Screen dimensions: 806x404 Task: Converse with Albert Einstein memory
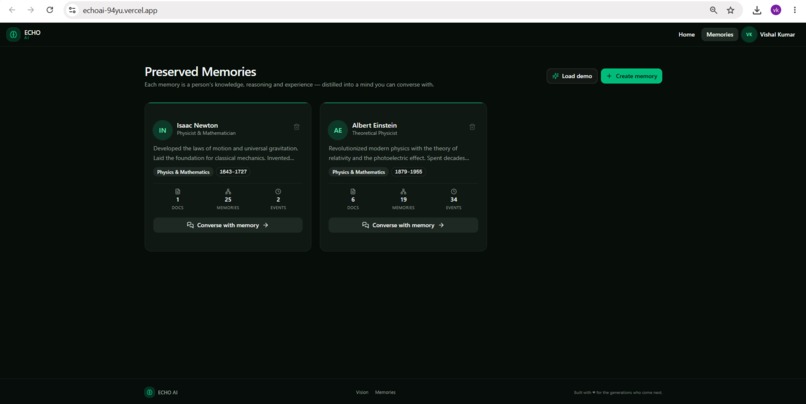[x=403, y=225]
